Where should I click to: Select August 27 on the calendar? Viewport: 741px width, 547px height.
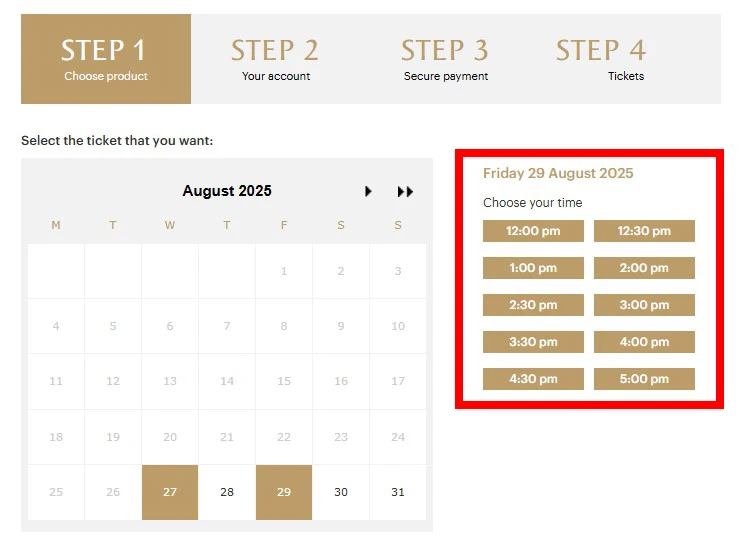(170, 492)
